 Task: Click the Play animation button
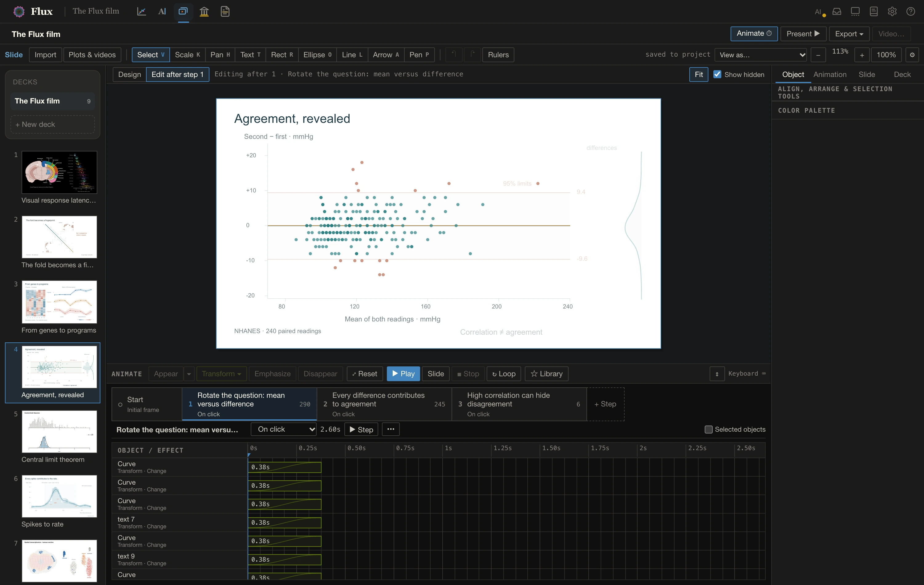[403, 374]
